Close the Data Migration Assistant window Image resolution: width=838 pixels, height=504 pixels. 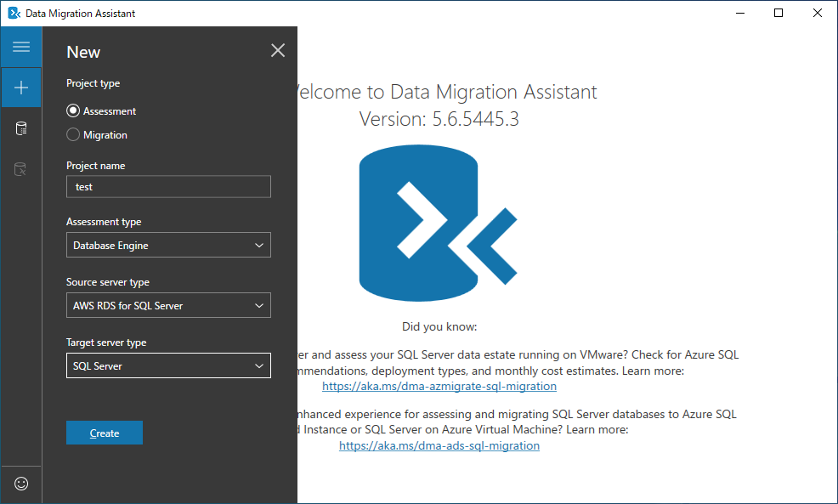[818, 13]
